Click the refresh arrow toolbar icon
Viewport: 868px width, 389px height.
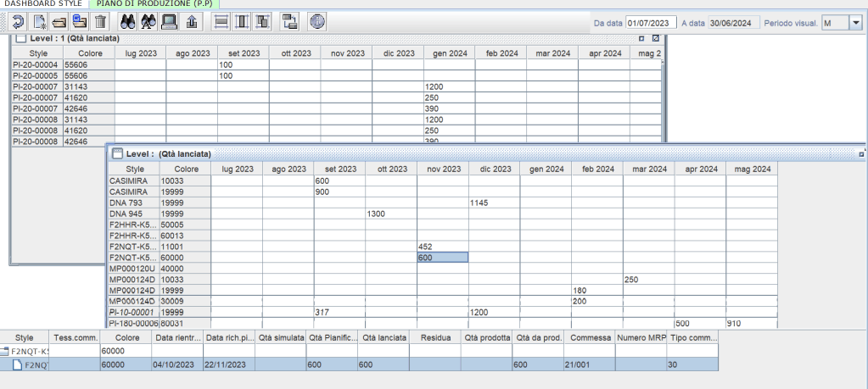(18, 22)
